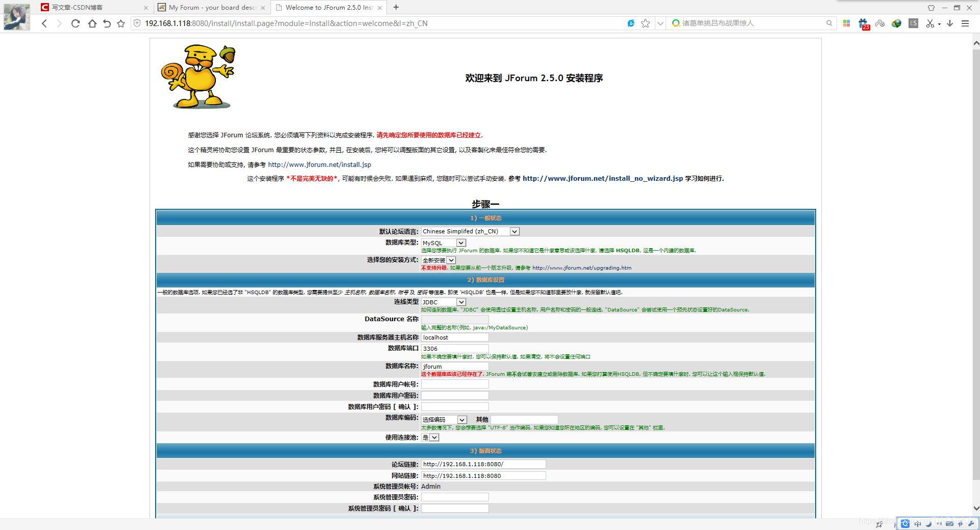Open the colorful apps grid extension icon

[x=846, y=23]
